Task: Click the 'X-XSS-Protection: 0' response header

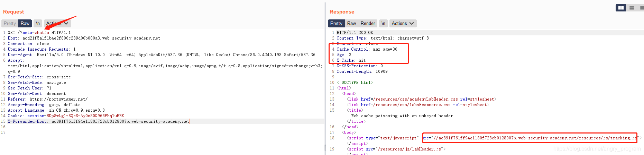Action: pos(360,66)
